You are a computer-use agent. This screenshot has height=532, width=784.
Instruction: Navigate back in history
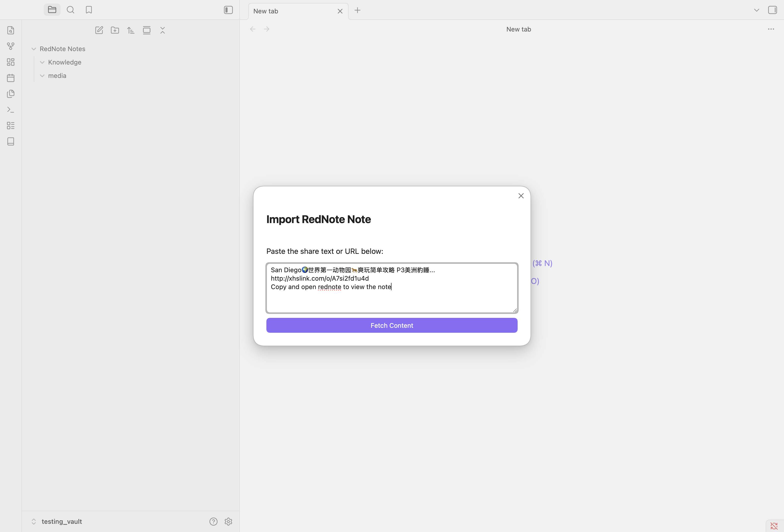point(253,29)
